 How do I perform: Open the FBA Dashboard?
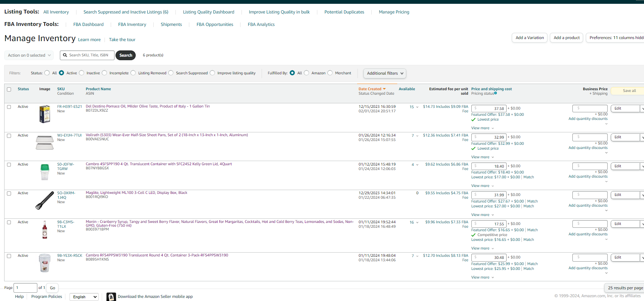(89, 25)
